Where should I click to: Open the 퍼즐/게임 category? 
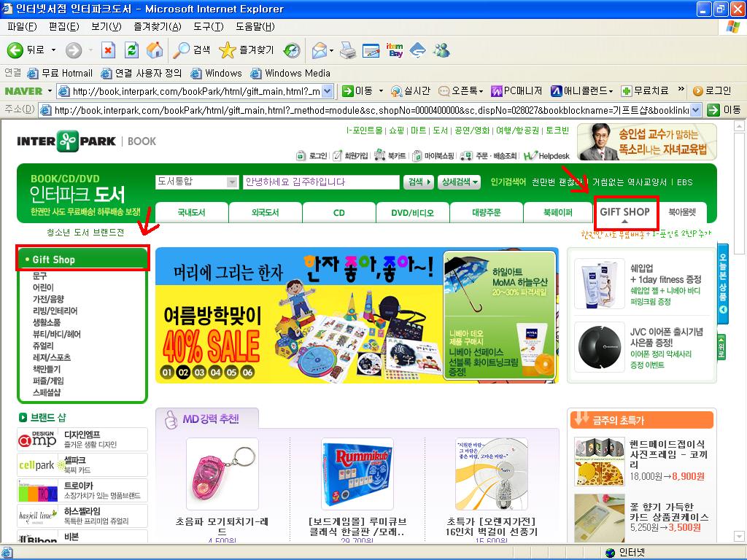pos(48,381)
